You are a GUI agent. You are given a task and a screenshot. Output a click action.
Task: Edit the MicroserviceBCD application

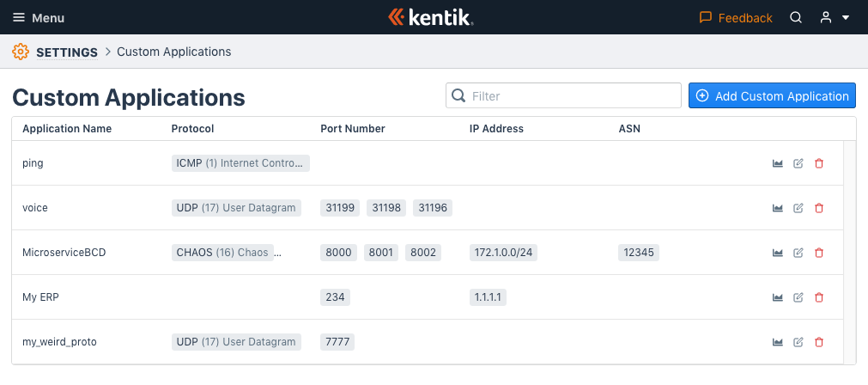click(798, 253)
